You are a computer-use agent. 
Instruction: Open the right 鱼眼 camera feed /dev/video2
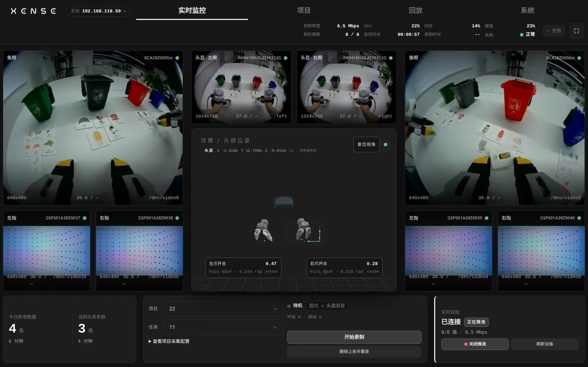(495, 128)
